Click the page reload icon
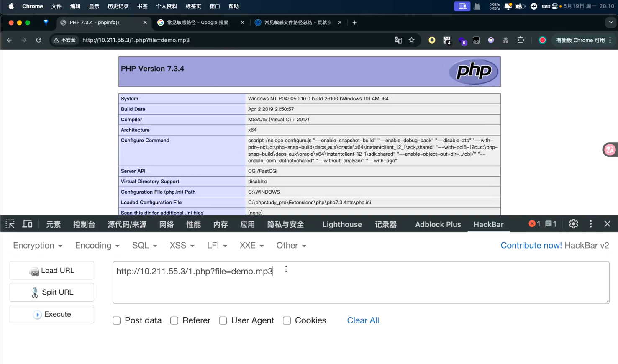618x364 pixels. click(x=38, y=40)
